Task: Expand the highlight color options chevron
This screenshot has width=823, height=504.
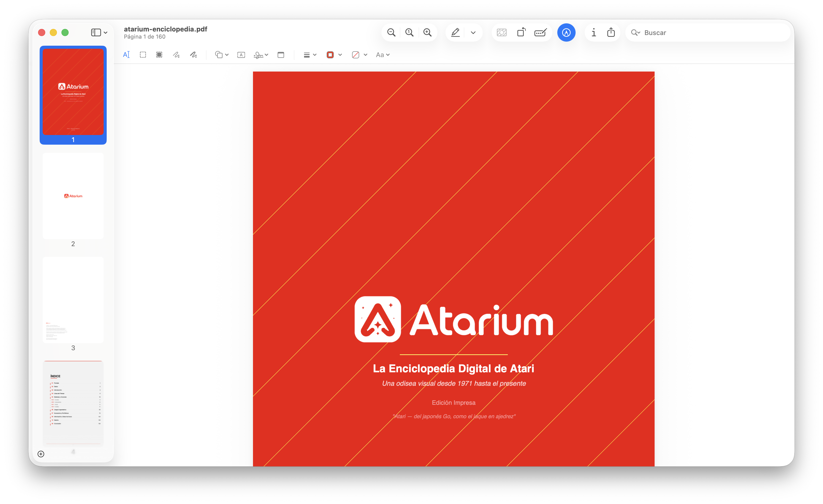Action: [x=473, y=33]
